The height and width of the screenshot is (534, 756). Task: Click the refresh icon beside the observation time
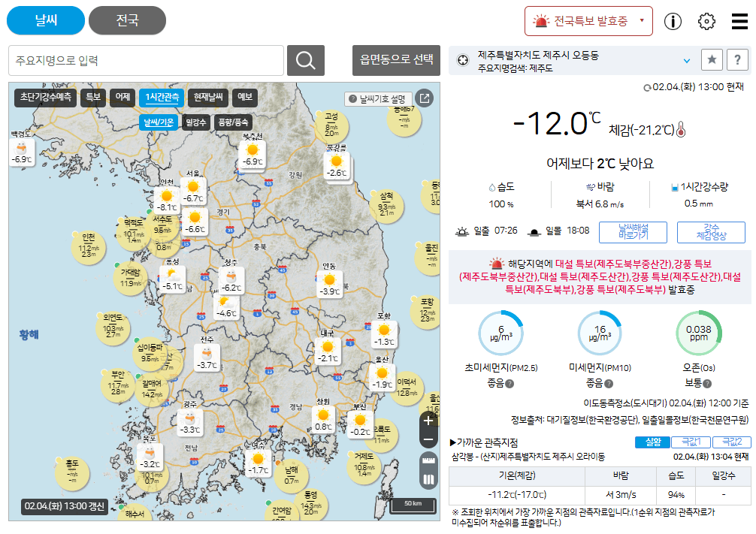648,88
